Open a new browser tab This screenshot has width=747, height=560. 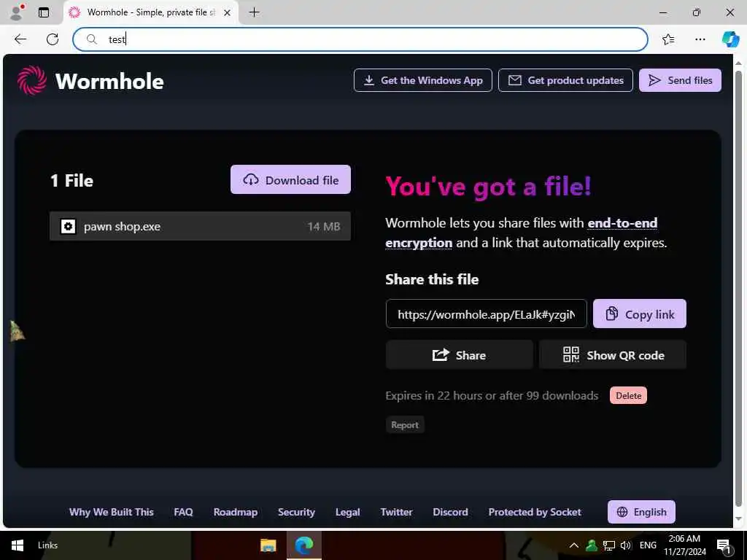tap(255, 12)
